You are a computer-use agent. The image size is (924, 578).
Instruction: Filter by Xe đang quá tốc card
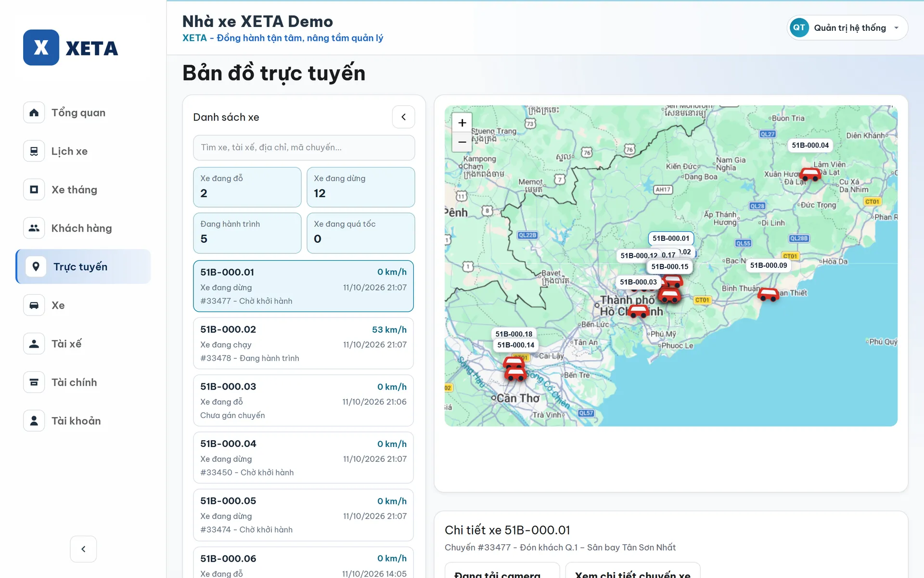[361, 233]
